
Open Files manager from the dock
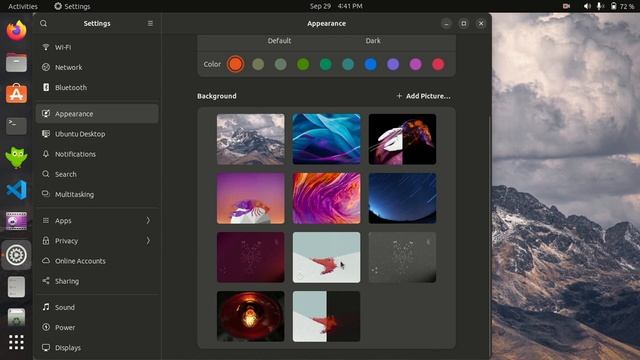[16, 62]
